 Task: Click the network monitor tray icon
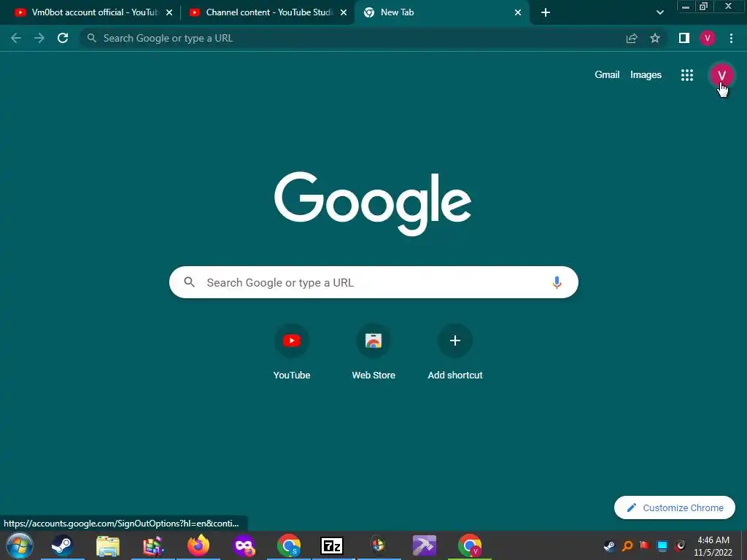pyautogui.click(x=662, y=545)
